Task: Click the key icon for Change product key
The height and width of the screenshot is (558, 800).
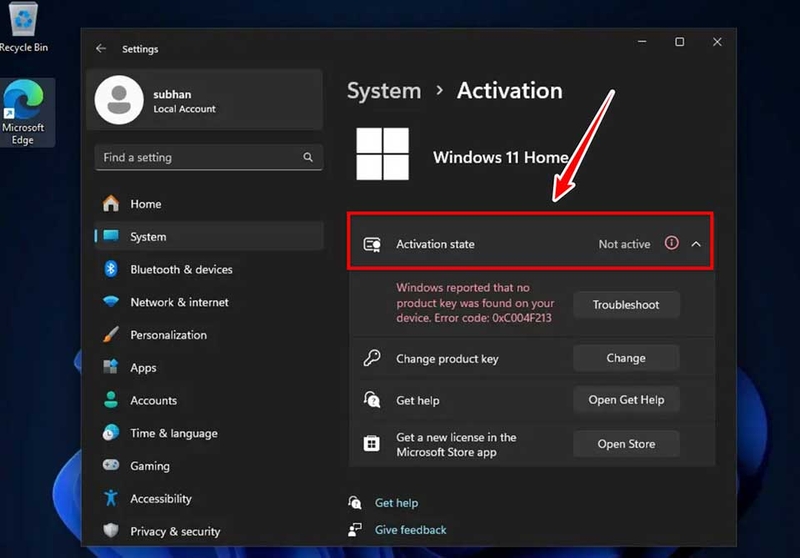Action: coord(372,358)
